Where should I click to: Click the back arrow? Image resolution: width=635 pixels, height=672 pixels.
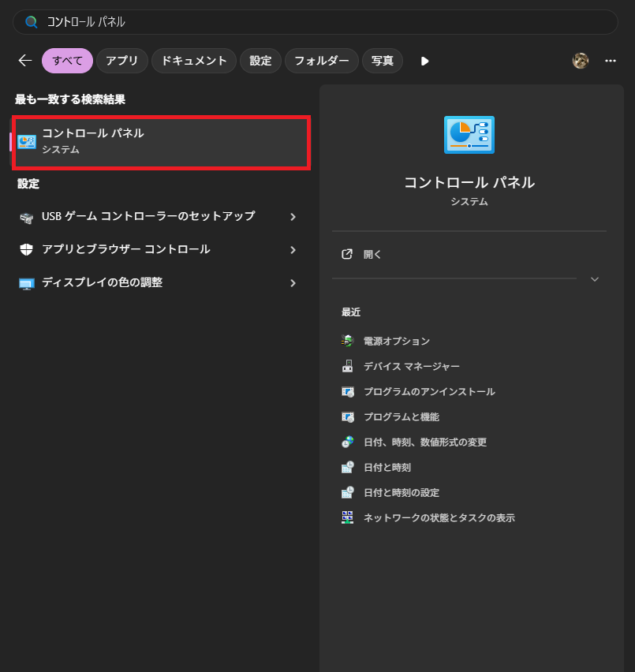[24, 60]
